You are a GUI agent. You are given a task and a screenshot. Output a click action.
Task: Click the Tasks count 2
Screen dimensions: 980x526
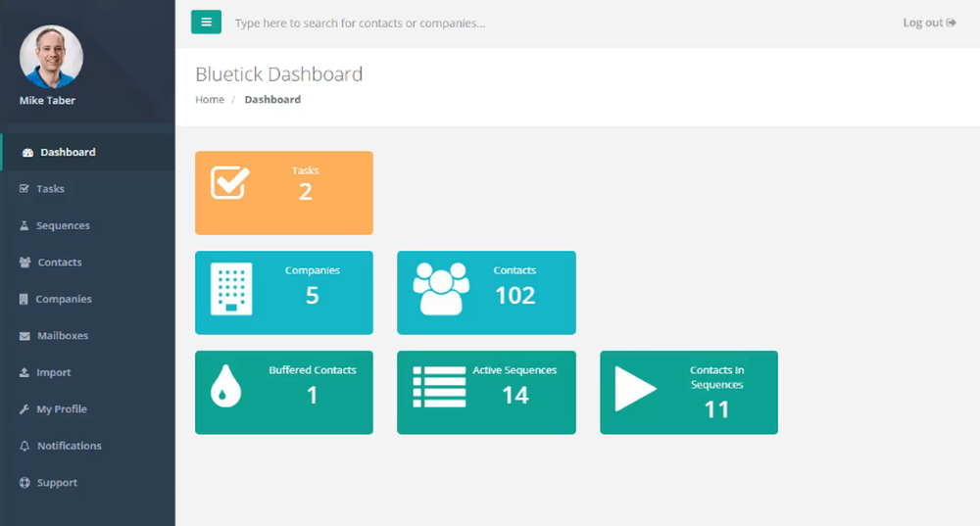305,192
